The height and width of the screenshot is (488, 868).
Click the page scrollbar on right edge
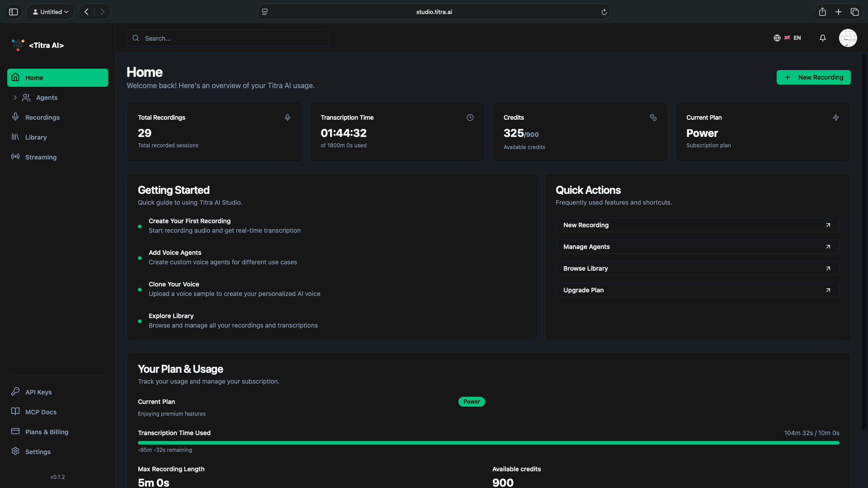point(864,242)
